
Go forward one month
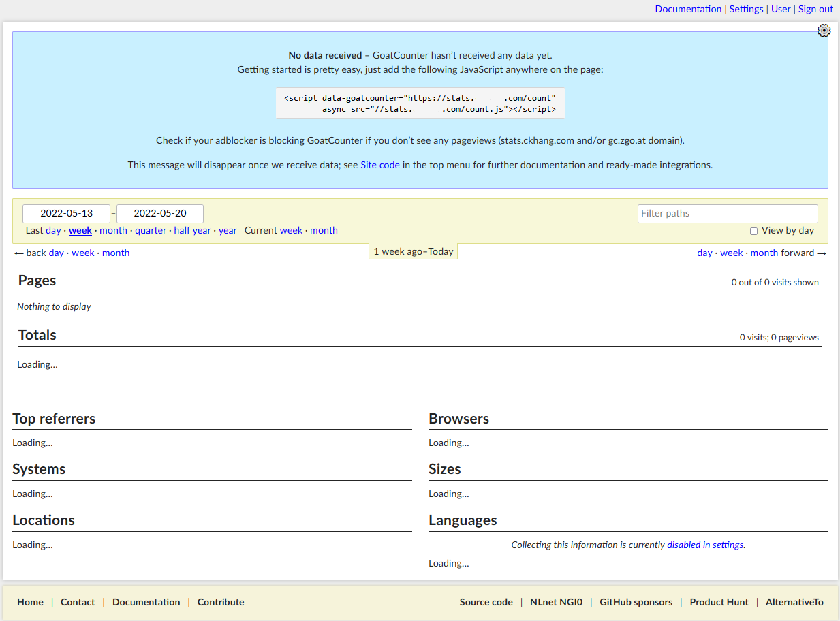coord(764,253)
